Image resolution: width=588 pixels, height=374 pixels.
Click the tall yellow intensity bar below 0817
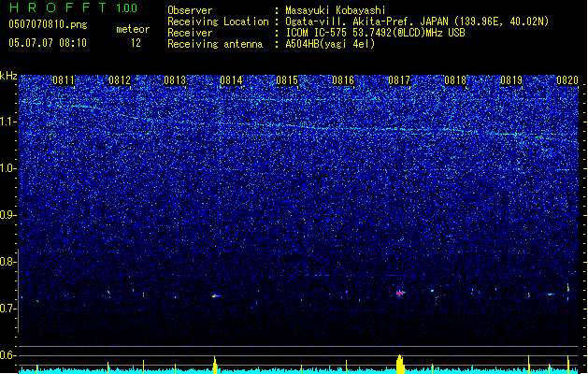400,365
